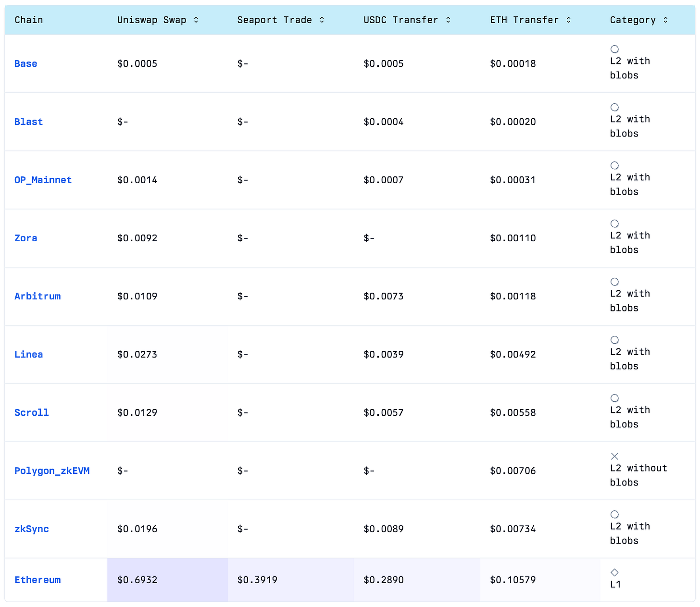Sort by ETH Transfer column arrows
This screenshot has height=607, width=700.
click(x=569, y=20)
